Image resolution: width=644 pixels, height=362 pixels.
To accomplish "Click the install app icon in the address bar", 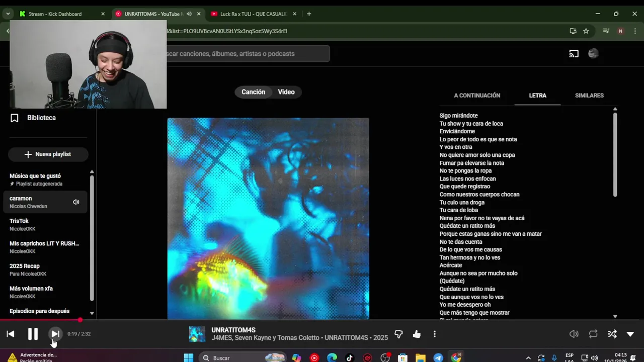I will pyautogui.click(x=573, y=31).
